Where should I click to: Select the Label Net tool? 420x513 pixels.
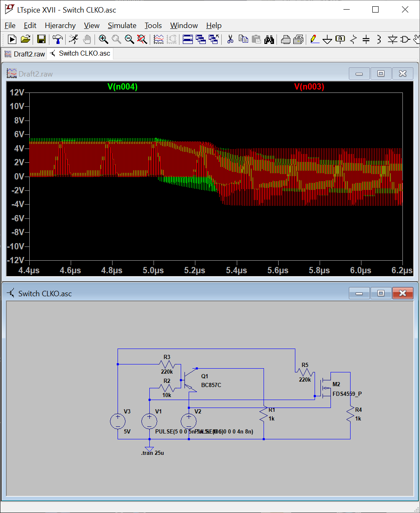point(341,39)
